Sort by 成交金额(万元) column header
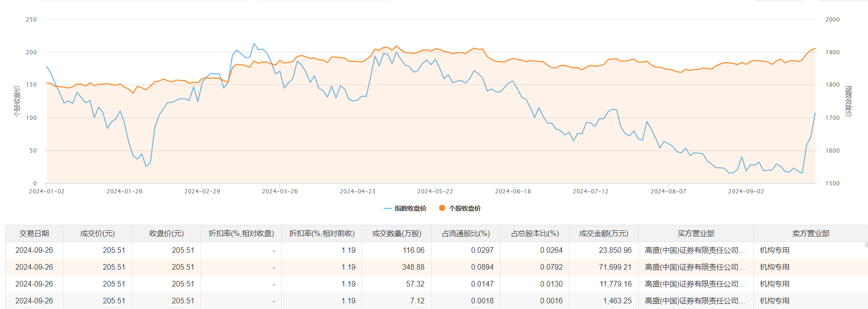868x309 pixels. 604,233
